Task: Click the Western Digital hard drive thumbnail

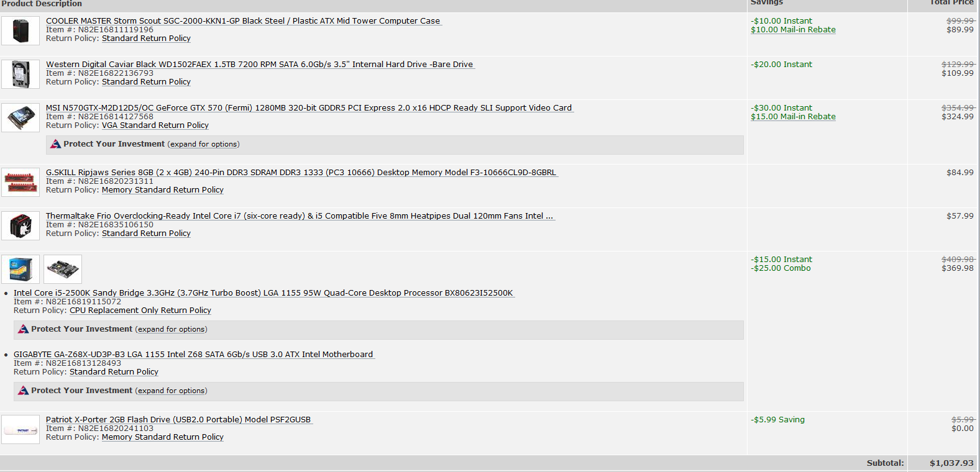Action: point(21,74)
